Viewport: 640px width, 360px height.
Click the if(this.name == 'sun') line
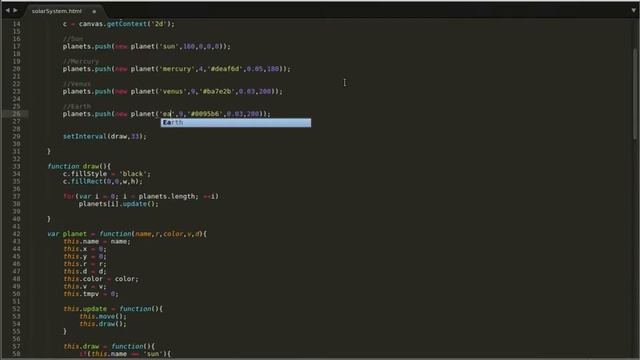tap(124, 354)
